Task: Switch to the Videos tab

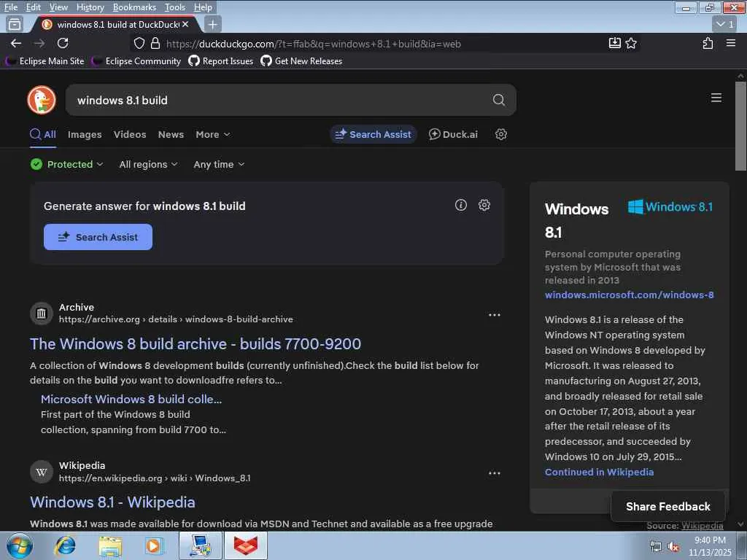Action: pyautogui.click(x=130, y=135)
